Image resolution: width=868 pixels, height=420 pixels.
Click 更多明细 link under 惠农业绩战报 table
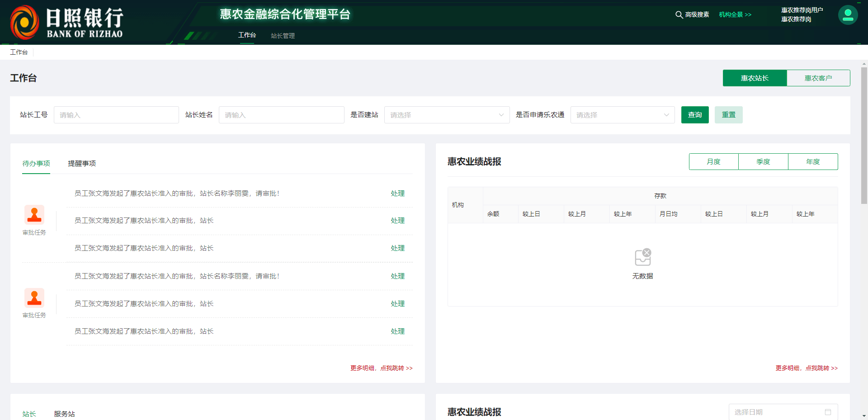pos(807,368)
